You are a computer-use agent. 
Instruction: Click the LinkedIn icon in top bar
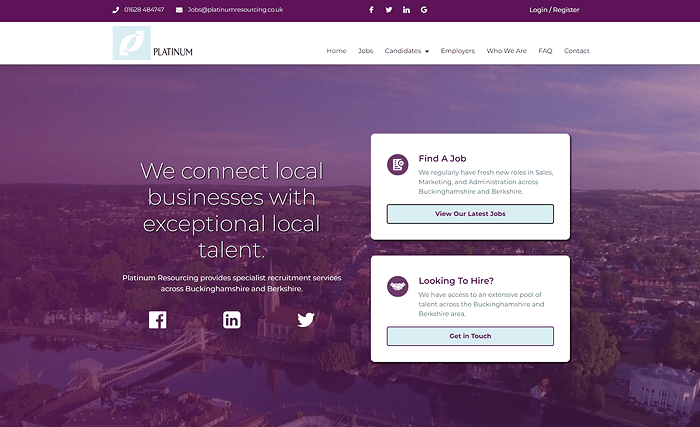pos(406,10)
